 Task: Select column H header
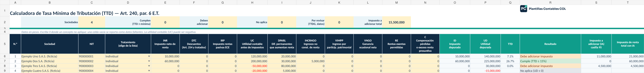[252, 3]
